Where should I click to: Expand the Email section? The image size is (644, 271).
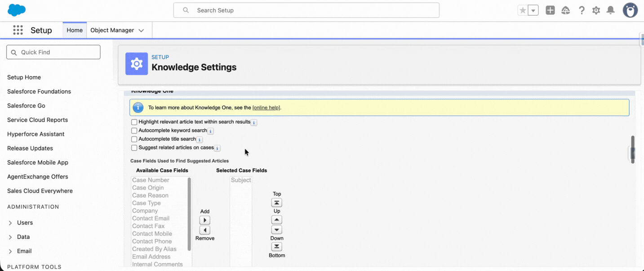coord(10,251)
